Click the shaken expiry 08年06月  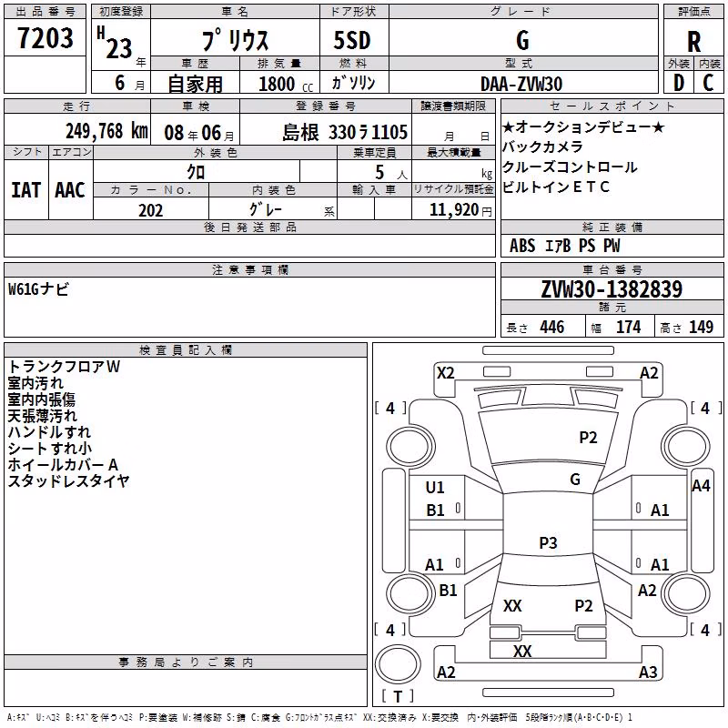(199, 133)
